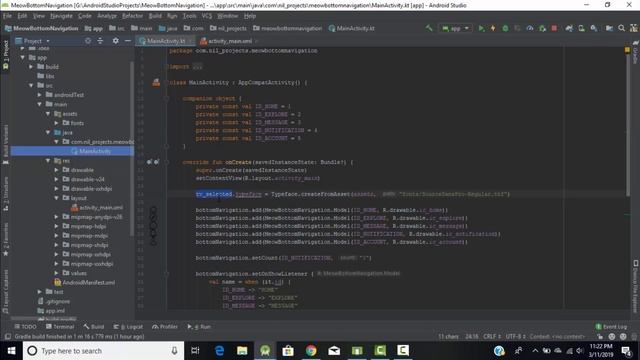Toggle the Favorites tool window stripe button
This screenshot has height=360, width=640.
click(6, 240)
